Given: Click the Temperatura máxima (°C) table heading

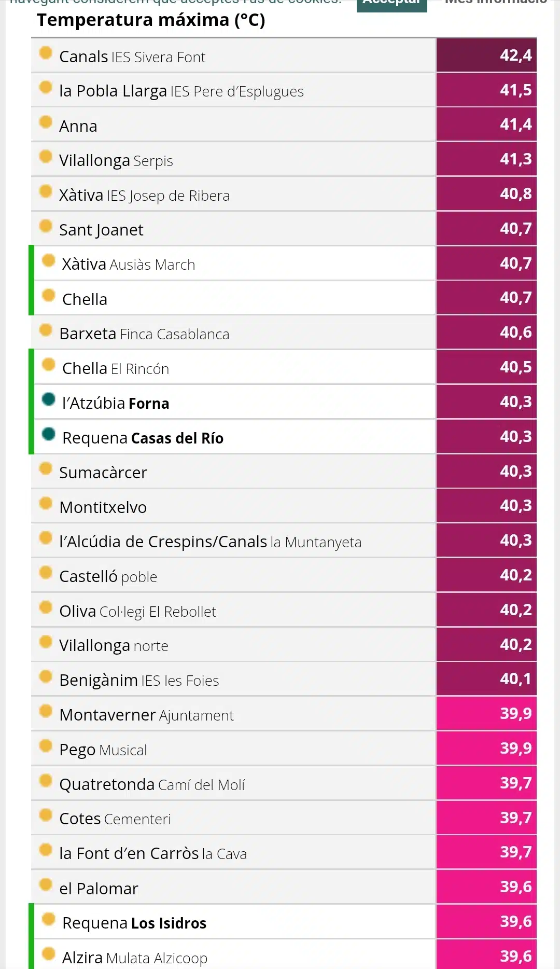Looking at the screenshot, I should click(151, 20).
